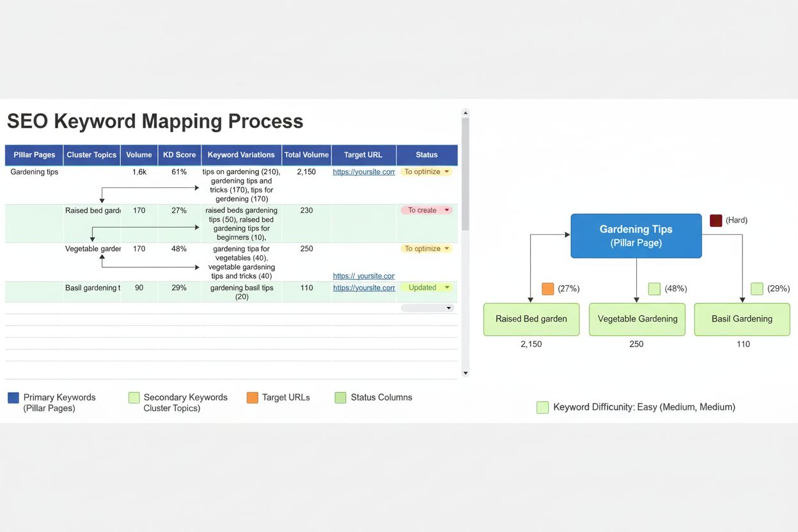Click the green (29%) difficulty indicator
The width and height of the screenshot is (798, 532).
pos(757,288)
